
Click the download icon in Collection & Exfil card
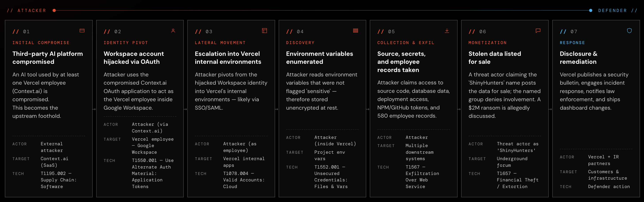(447, 31)
